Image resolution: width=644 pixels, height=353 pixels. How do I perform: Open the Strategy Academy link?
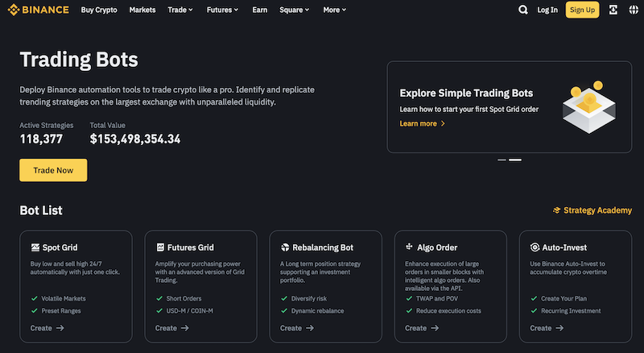[x=592, y=210]
